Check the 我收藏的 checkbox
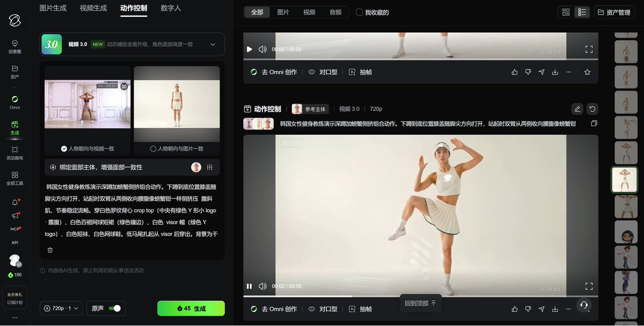The width and height of the screenshot is (644, 326). tap(360, 12)
